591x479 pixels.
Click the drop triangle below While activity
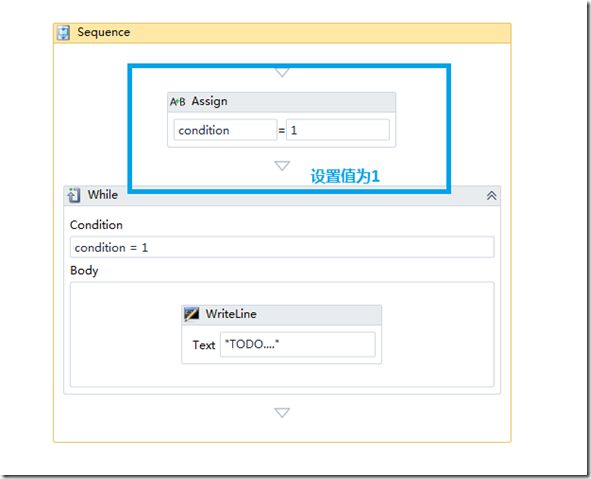282,412
